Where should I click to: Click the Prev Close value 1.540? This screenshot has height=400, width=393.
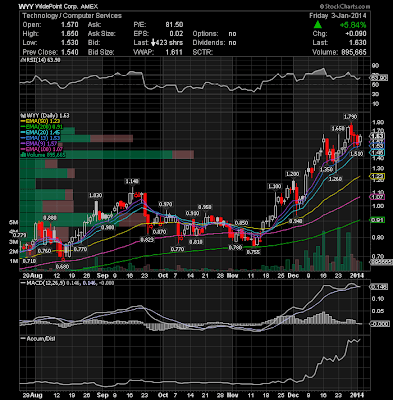[x=70, y=52]
